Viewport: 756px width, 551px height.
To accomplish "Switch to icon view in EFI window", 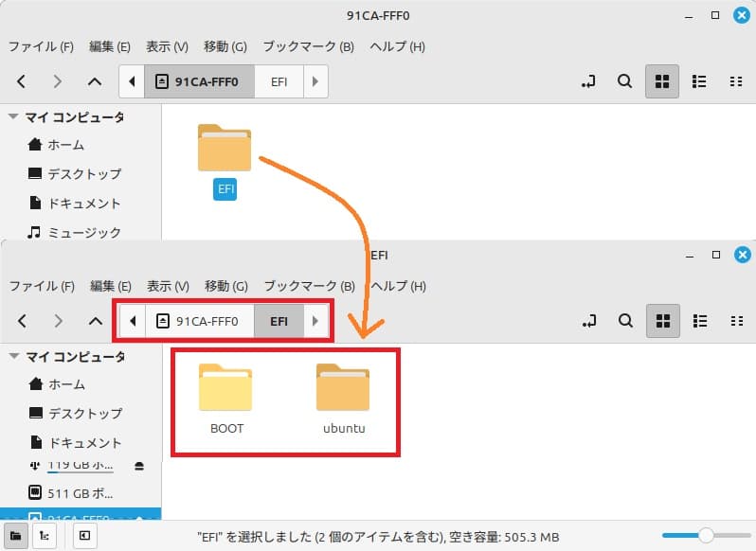I will pos(663,321).
